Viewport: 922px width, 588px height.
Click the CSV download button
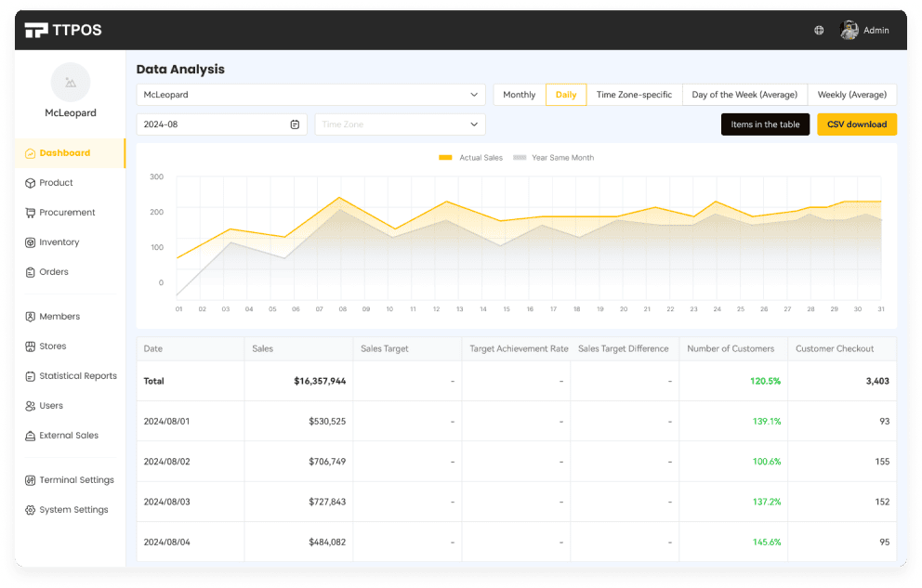point(857,124)
